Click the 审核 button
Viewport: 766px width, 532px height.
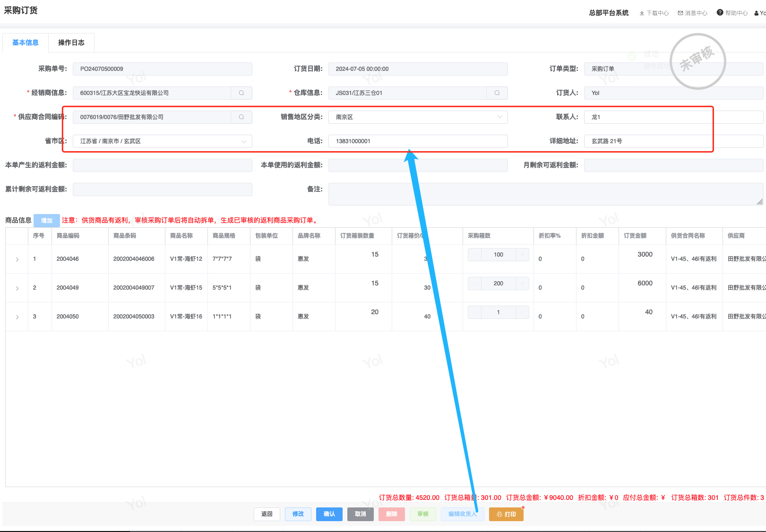pos(423,514)
